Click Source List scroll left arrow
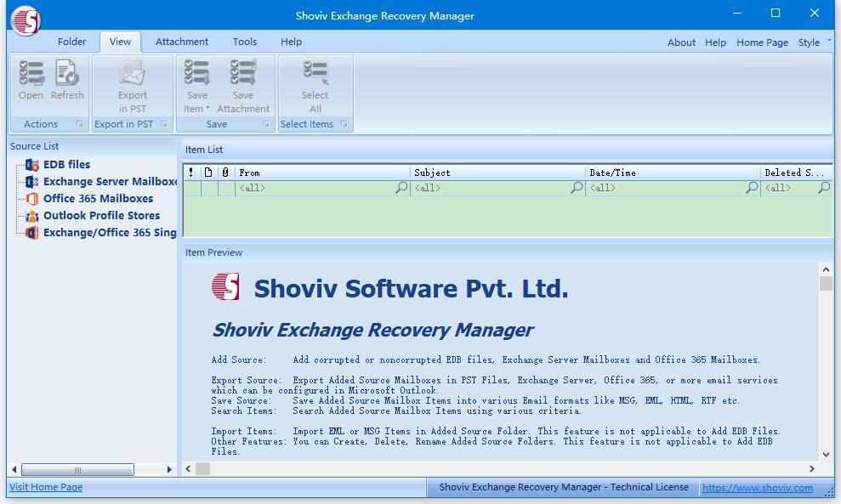Viewport: 841px width, 504px height. click(14, 470)
